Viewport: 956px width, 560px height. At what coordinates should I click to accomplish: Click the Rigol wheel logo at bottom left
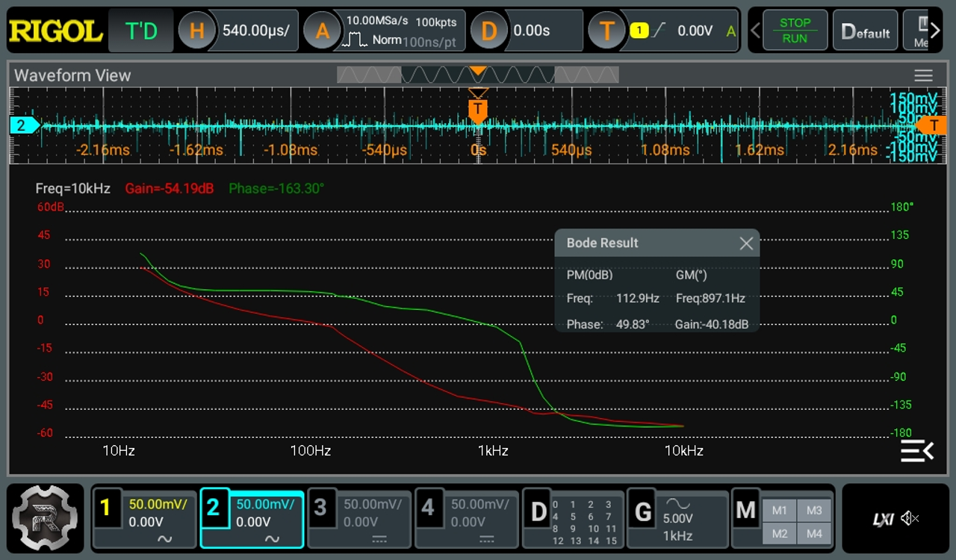click(45, 518)
